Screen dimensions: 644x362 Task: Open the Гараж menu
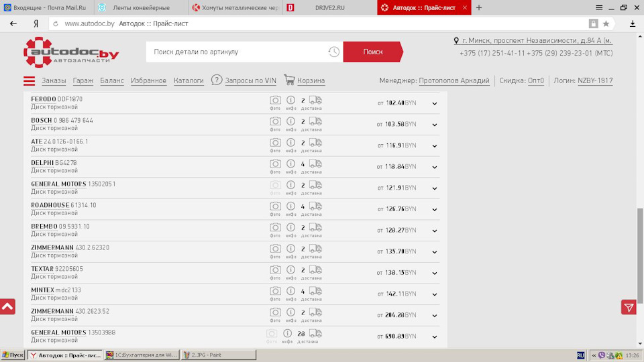83,80
